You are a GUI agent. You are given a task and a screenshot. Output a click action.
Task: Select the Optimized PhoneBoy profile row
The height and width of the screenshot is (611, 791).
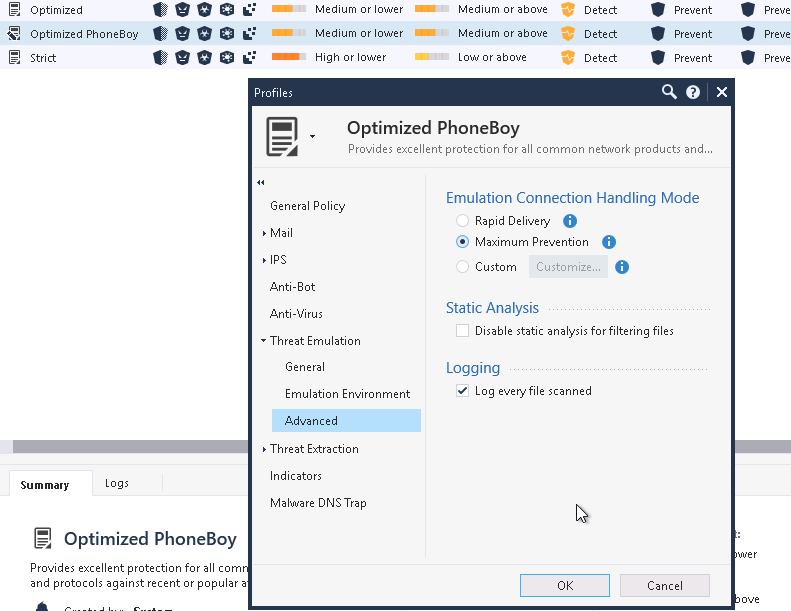396,34
